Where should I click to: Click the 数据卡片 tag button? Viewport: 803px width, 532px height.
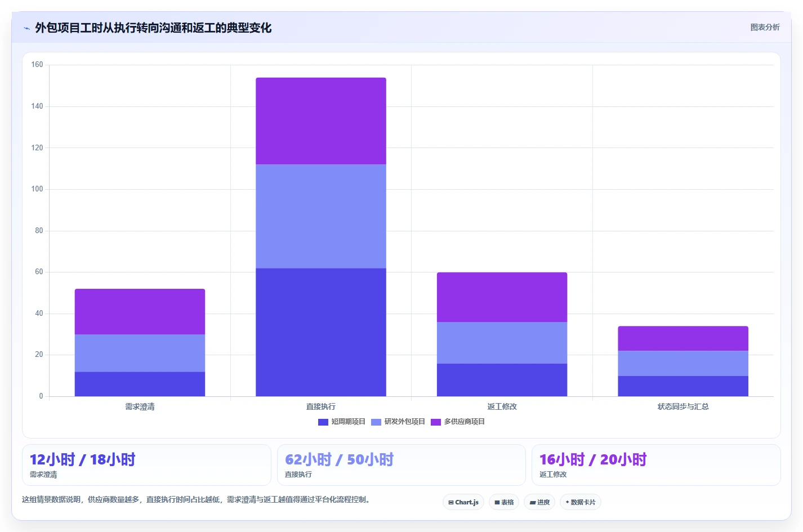581,502
